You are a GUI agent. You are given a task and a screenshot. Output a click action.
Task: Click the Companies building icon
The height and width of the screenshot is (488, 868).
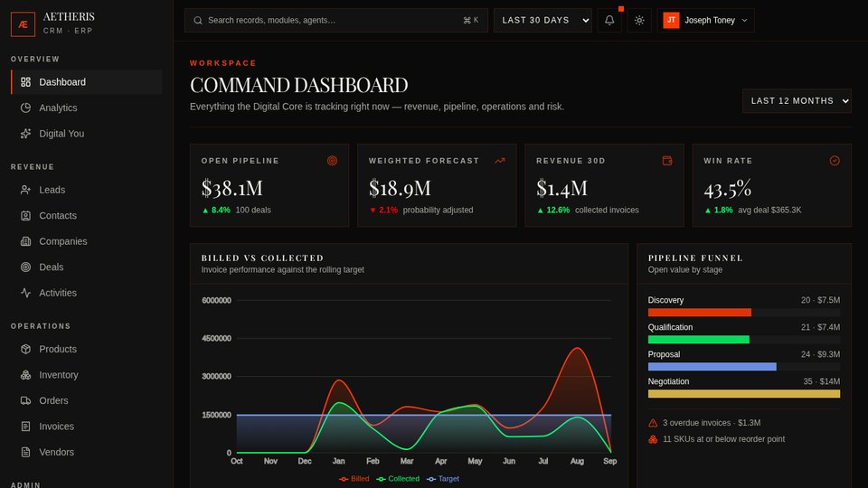tap(25, 241)
